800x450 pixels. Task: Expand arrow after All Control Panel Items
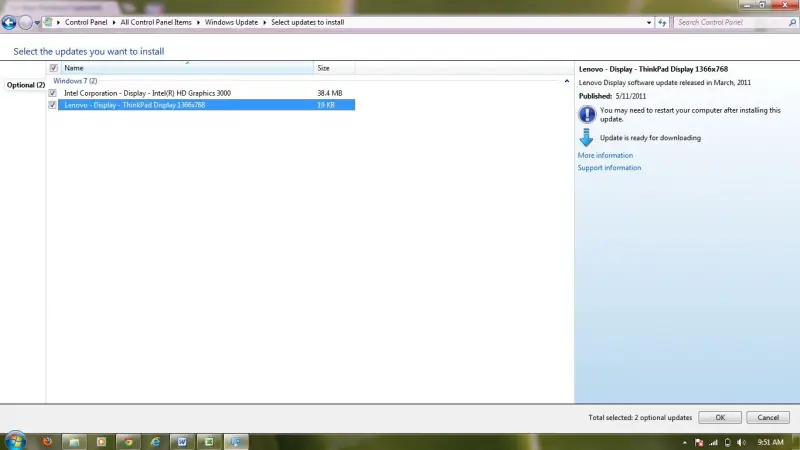point(198,22)
